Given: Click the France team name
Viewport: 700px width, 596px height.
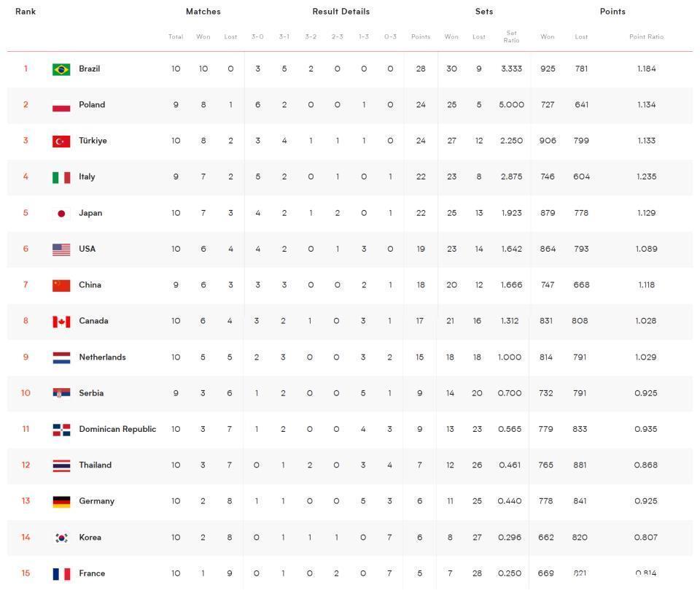Looking at the screenshot, I should tap(92, 573).
